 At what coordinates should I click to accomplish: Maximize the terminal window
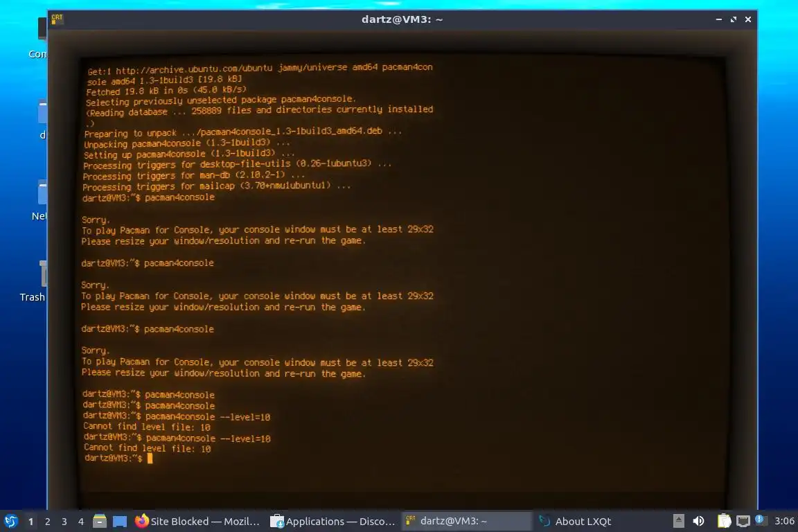pyautogui.click(x=734, y=19)
